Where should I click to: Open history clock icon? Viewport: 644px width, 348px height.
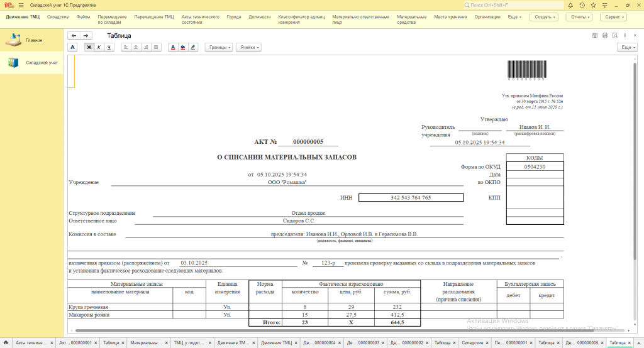582,5
